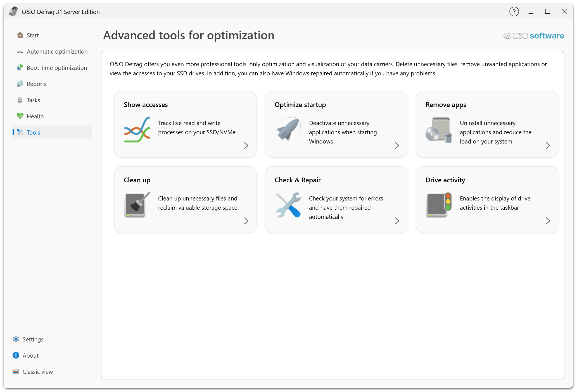Click the Check & Repair wrench-screwdriver icon
577x392 pixels.
coord(288,205)
